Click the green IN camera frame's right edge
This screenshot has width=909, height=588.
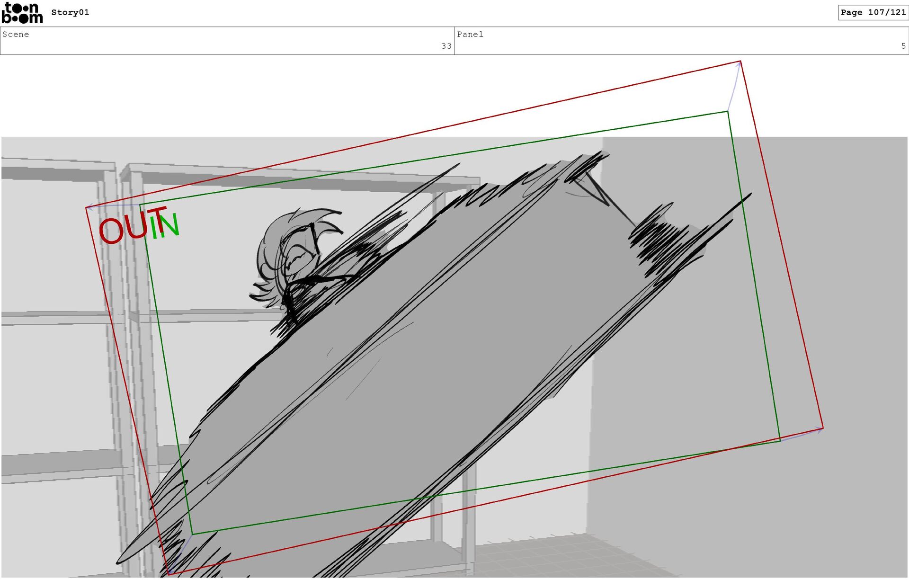click(754, 275)
